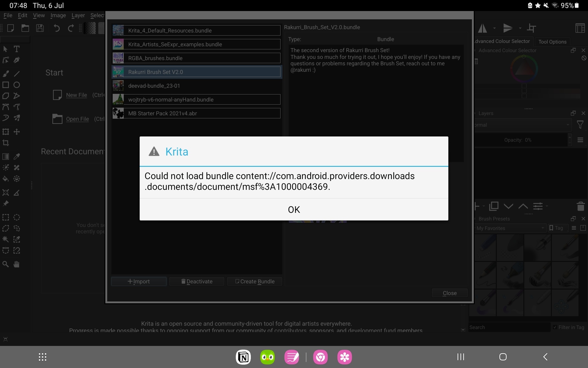
Task: Click the Advanced Colour Selector wheel
Action: [524, 69]
